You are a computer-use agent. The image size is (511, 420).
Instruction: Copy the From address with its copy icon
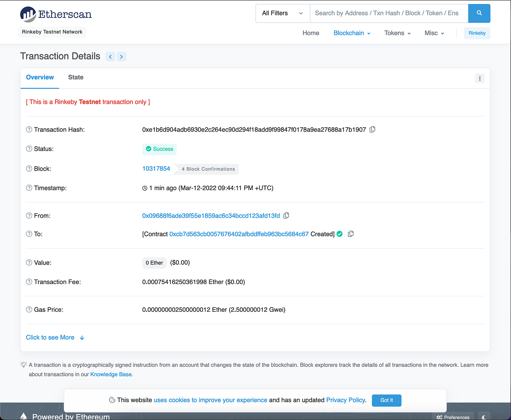(x=286, y=215)
